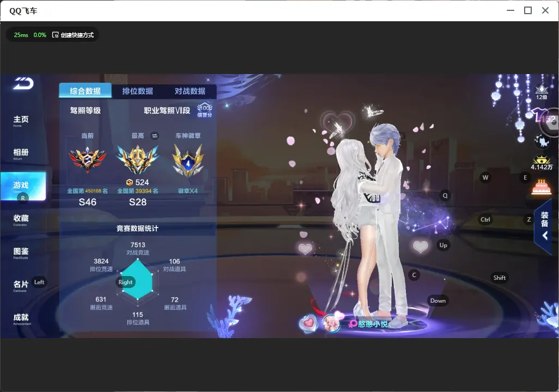Open the 成就 achievement section

click(21, 318)
